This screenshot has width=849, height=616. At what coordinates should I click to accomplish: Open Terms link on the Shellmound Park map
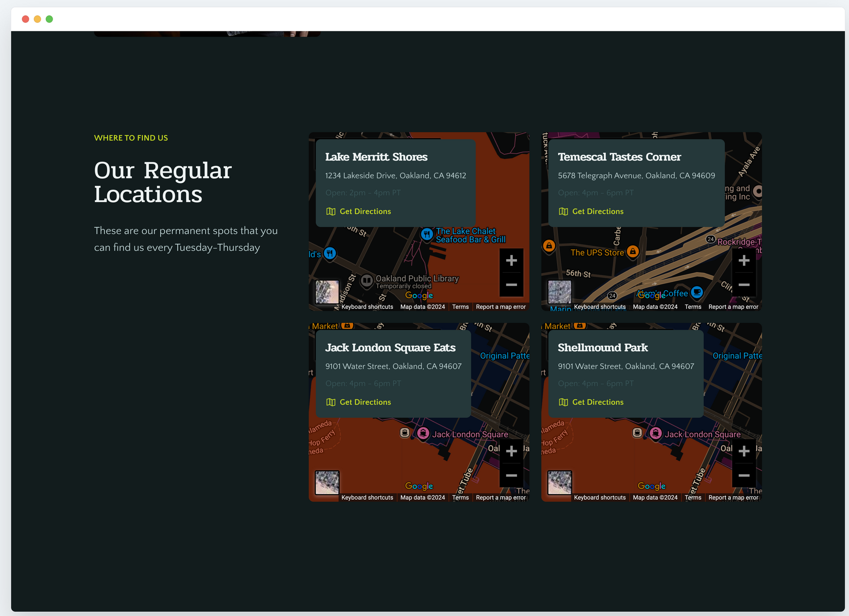[693, 498]
